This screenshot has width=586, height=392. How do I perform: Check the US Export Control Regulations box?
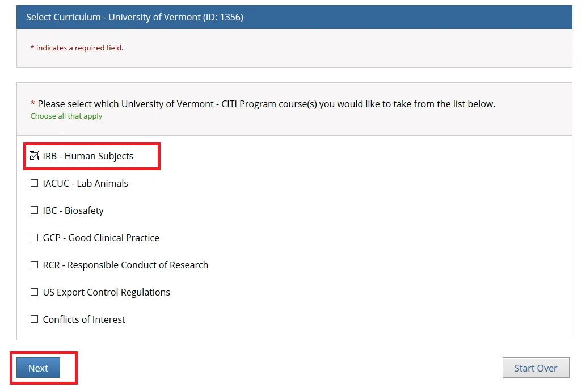point(35,292)
